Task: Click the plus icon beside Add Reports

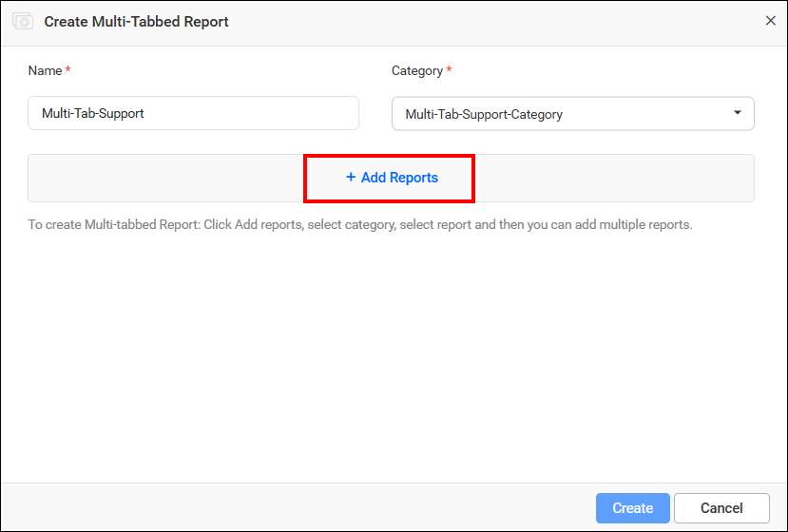Action: click(x=351, y=177)
